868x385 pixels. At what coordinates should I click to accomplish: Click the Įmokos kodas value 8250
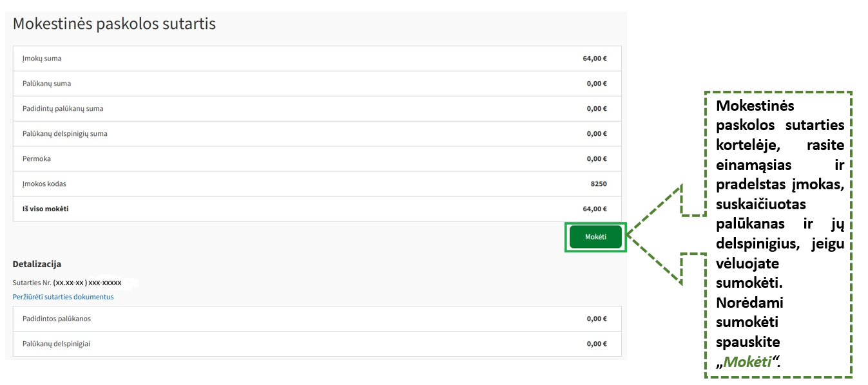click(599, 184)
